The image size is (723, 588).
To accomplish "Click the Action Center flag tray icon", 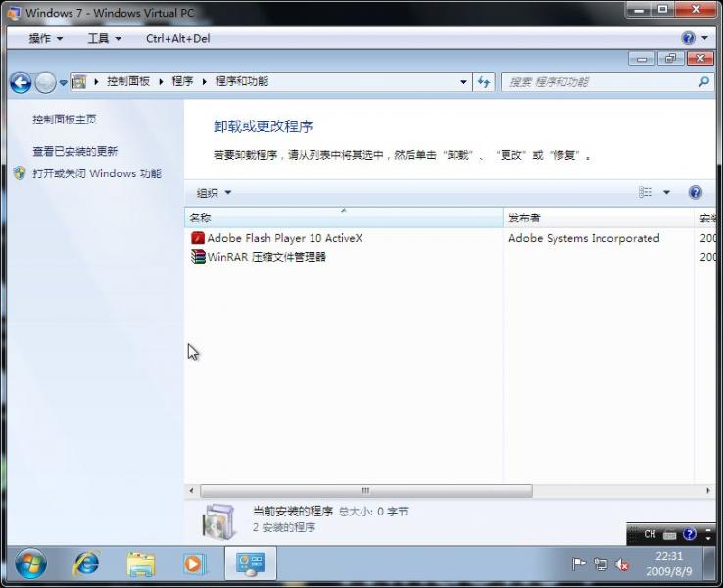I will [578, 564].
